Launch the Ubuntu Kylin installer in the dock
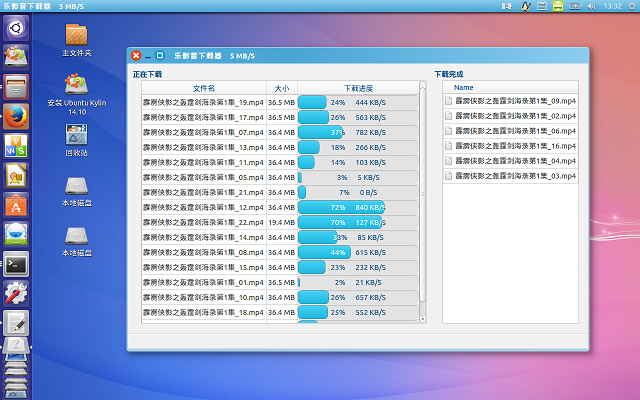This screenshot has height=400, width=640. click(16, 57)
